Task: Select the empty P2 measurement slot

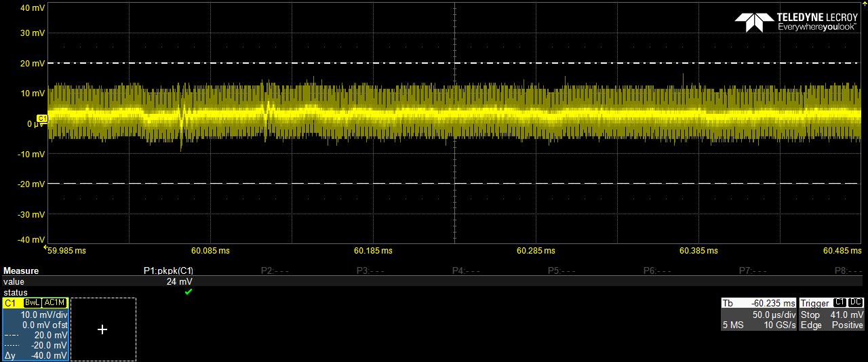Action: [x=275, y=270]
